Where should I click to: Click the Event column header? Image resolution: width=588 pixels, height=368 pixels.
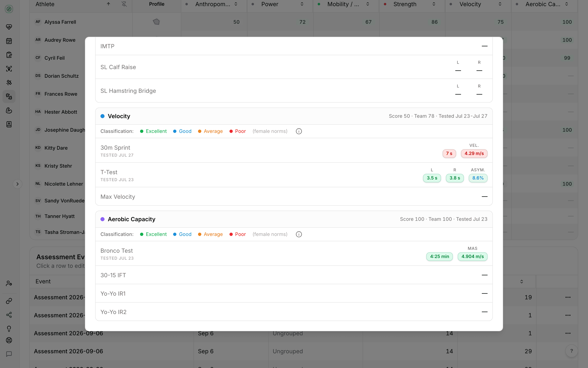coord(43,281)
